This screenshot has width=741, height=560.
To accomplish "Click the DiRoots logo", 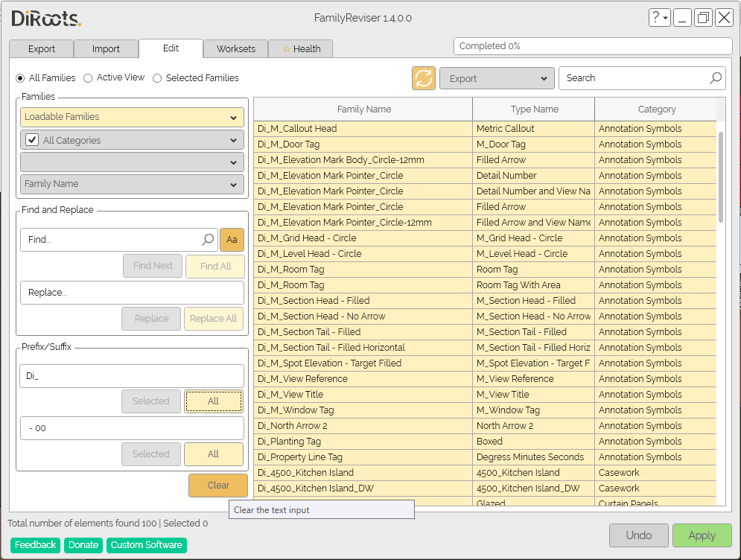I will click(46, 19).
